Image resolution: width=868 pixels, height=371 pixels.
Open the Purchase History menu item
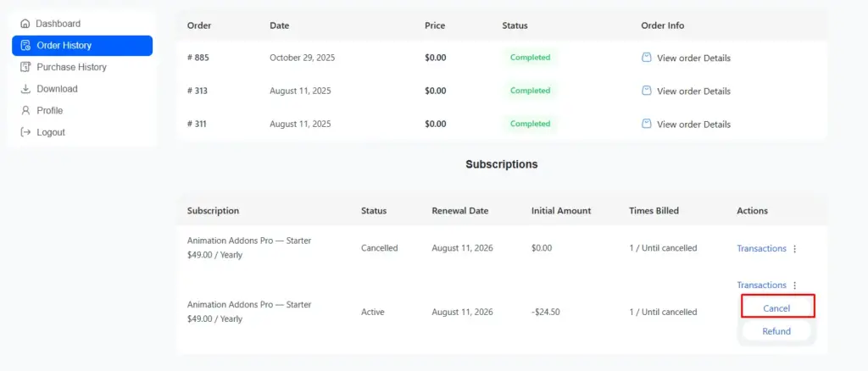coord(71,67)
